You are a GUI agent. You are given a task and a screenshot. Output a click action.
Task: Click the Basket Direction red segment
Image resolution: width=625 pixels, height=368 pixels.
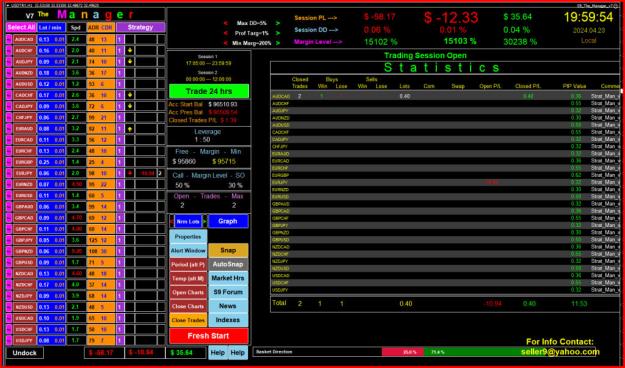tap(403, 352)
